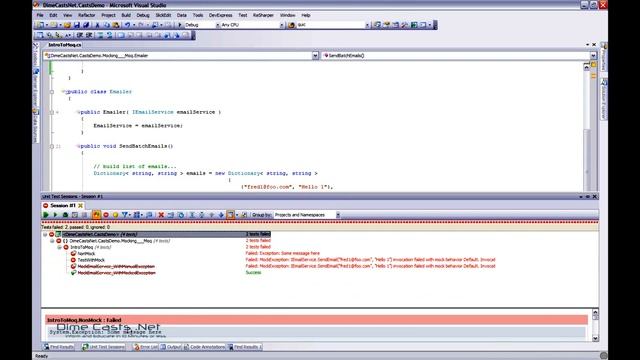Switch to the Output tab

tap(171, 347)
